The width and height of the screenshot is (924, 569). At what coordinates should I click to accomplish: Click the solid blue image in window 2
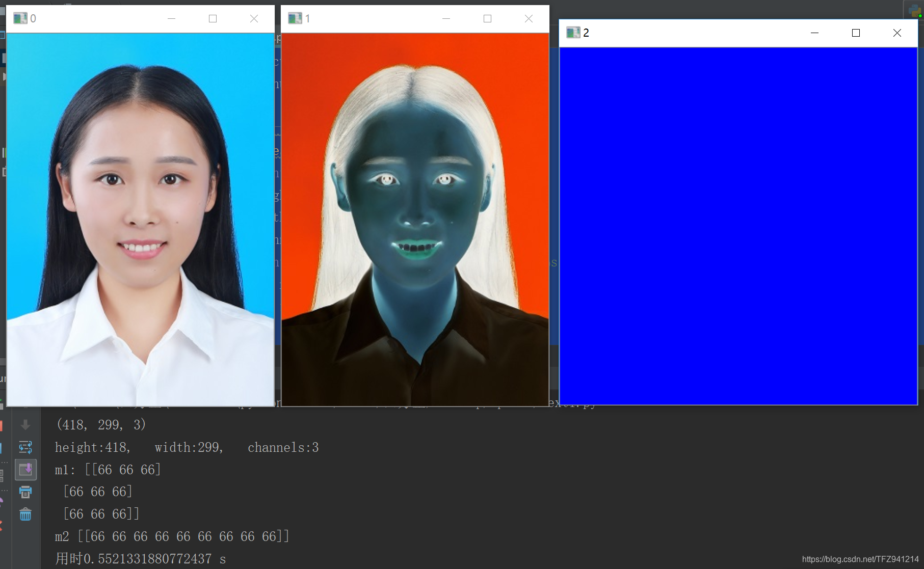738,226
